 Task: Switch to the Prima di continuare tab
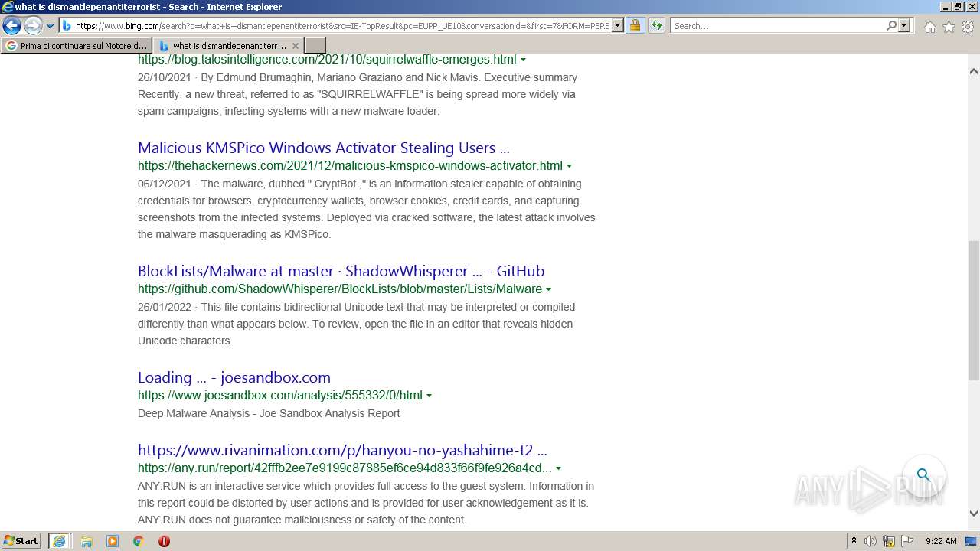(77, 46)
